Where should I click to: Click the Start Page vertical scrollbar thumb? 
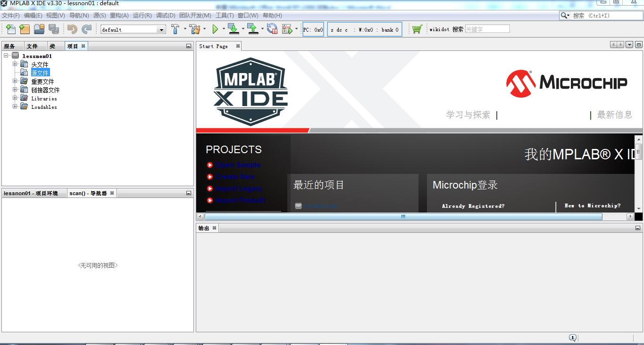click(x=639, y=152)
